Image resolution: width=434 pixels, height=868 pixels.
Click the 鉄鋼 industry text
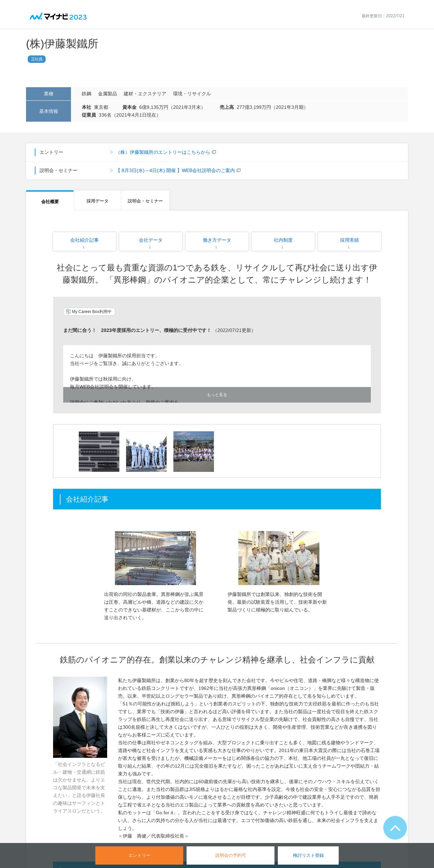pyautogui.click(x=87, y=94)
